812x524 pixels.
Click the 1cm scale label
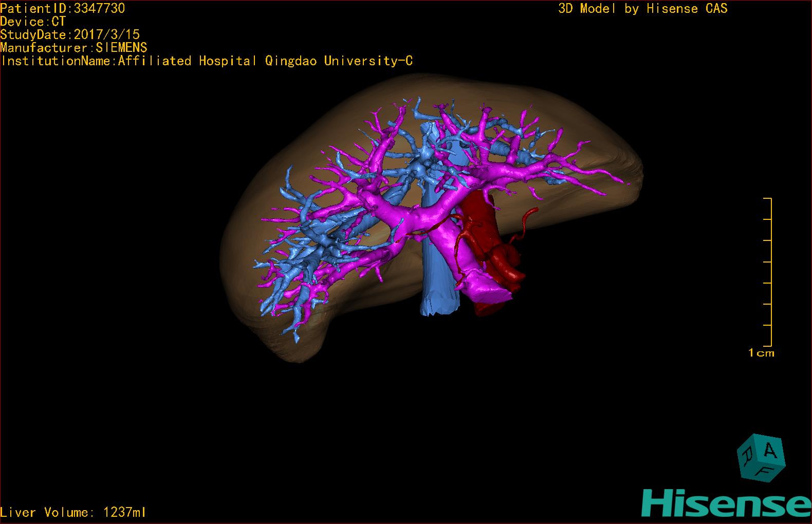click(x=761, y=353)
